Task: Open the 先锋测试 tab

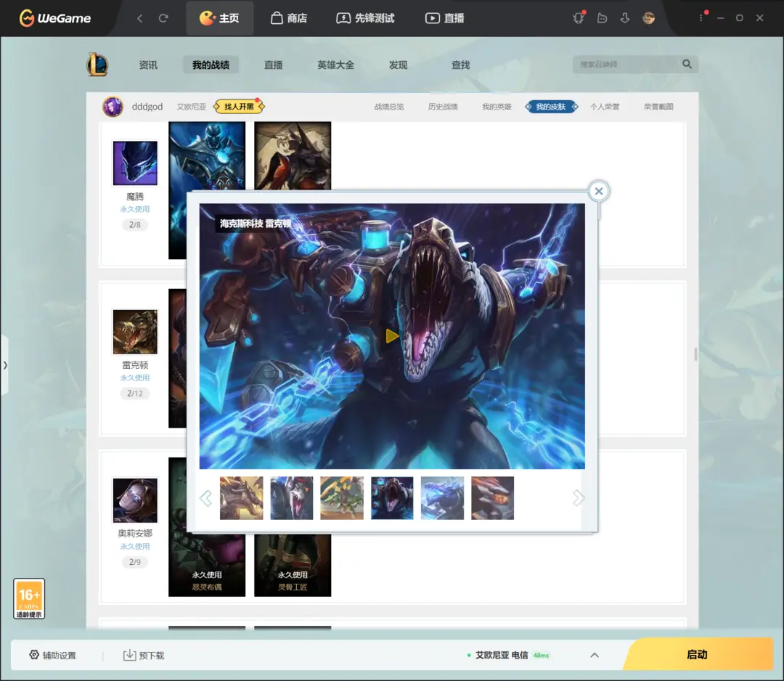Action: pyautogui.click(x=365, y=18)
